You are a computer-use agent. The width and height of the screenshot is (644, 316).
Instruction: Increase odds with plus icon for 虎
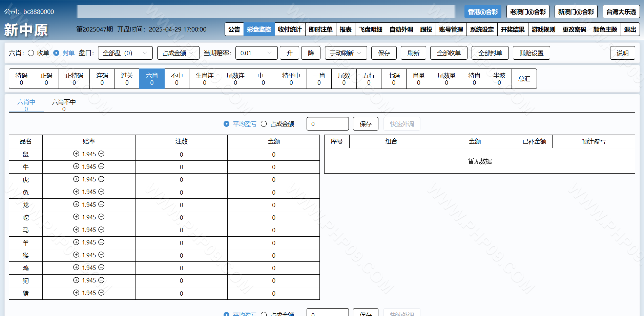point(76,179)
